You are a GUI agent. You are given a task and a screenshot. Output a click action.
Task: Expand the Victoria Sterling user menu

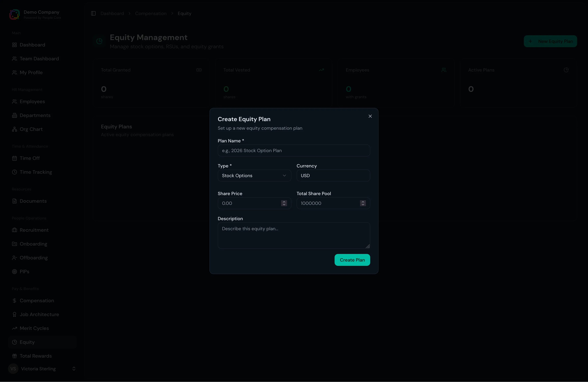pos(74,369)
